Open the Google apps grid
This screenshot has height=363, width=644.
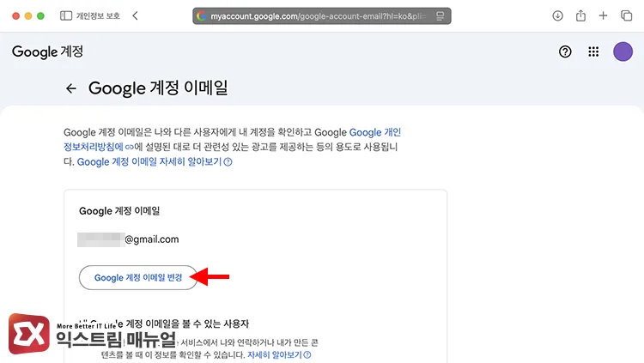tap(593, 51)
